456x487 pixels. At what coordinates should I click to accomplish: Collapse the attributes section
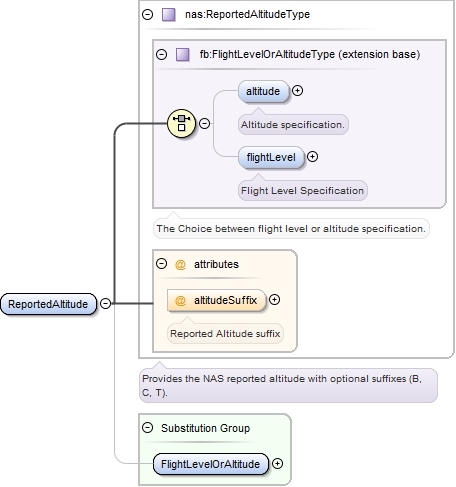pos(161,264)
